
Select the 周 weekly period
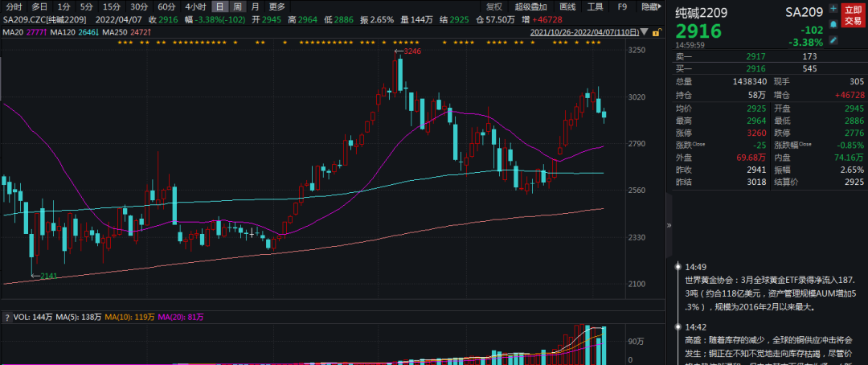pyautogui.click(x=237, y=6)
